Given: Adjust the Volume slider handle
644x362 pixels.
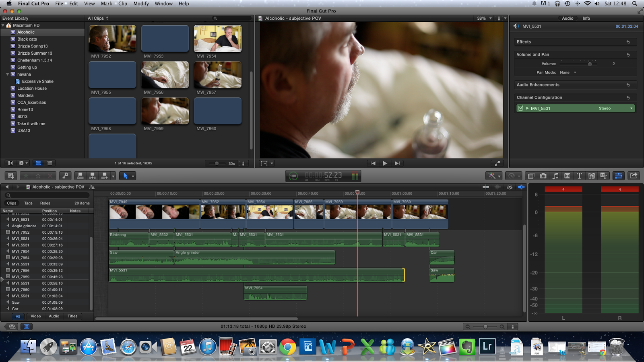Looking at the screenshot, I should pyautogui.click(x=590, y=64).
